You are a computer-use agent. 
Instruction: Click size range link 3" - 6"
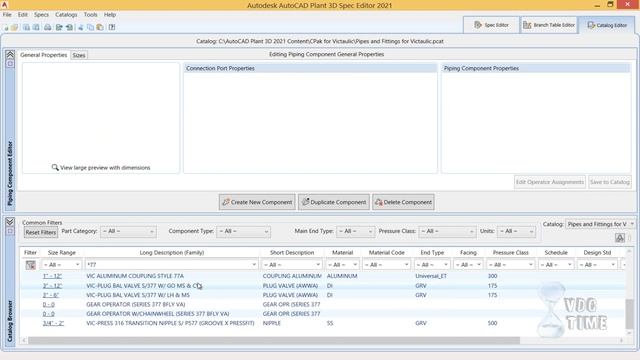coord(51,295)
